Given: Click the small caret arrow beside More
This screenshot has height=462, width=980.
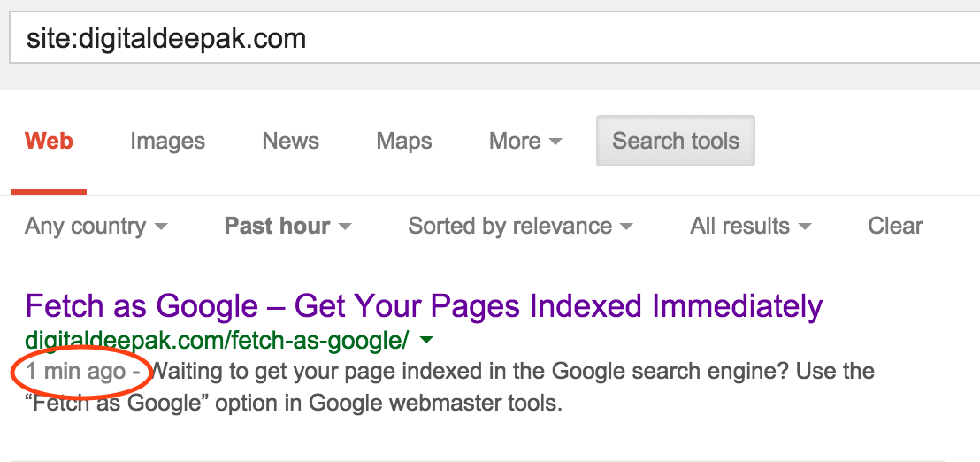Looking at the screenshot, I should [555, 142].
